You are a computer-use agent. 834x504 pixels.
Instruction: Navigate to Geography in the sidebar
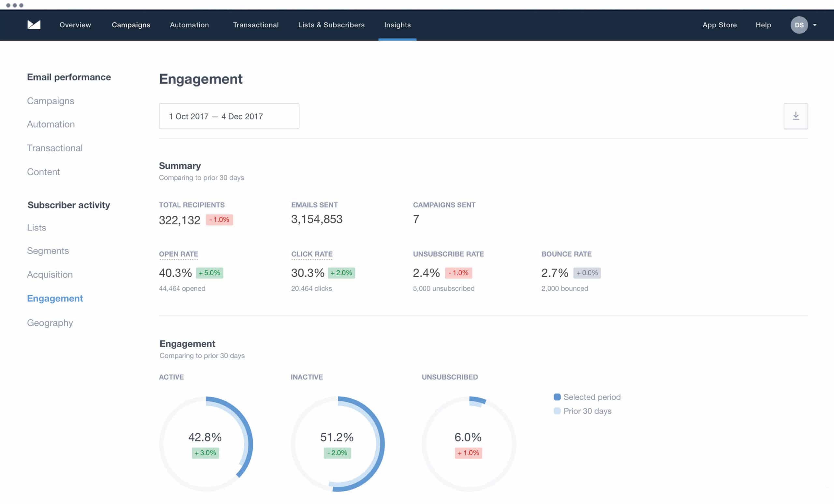[x=50, y=323]
